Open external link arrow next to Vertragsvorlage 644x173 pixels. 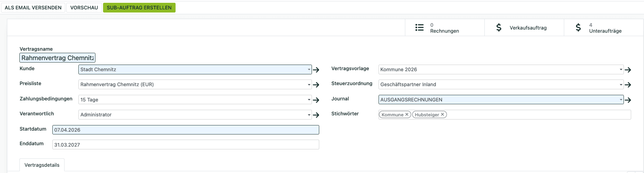pos(628,70)
